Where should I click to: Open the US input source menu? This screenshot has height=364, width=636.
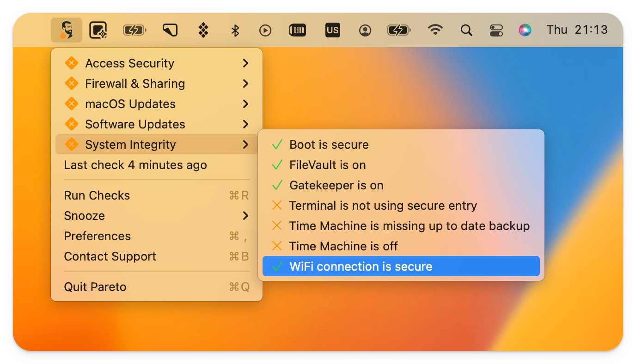point(332,30)
